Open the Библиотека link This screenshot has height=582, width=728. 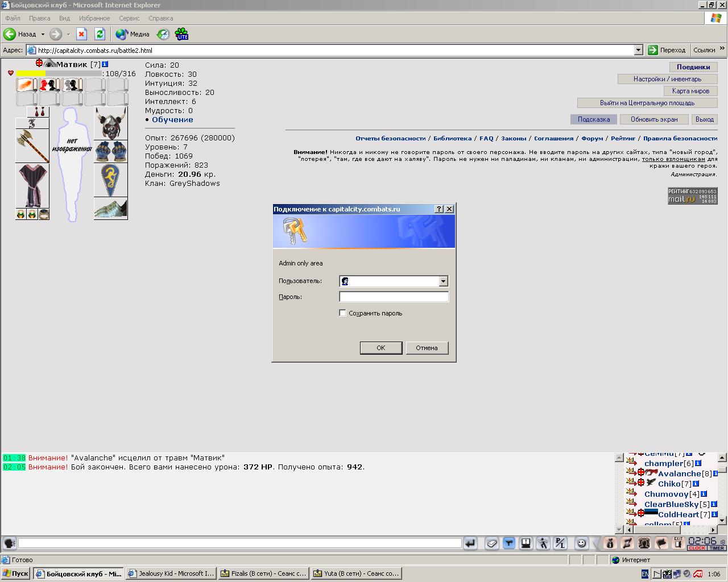click(x=452, y=138)
